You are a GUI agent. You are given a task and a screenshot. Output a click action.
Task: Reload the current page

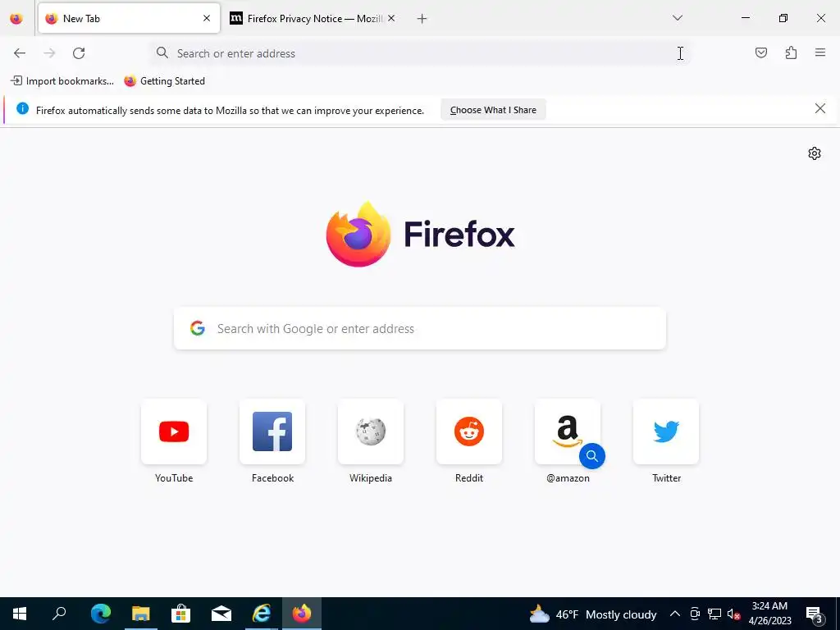(79, 53)
